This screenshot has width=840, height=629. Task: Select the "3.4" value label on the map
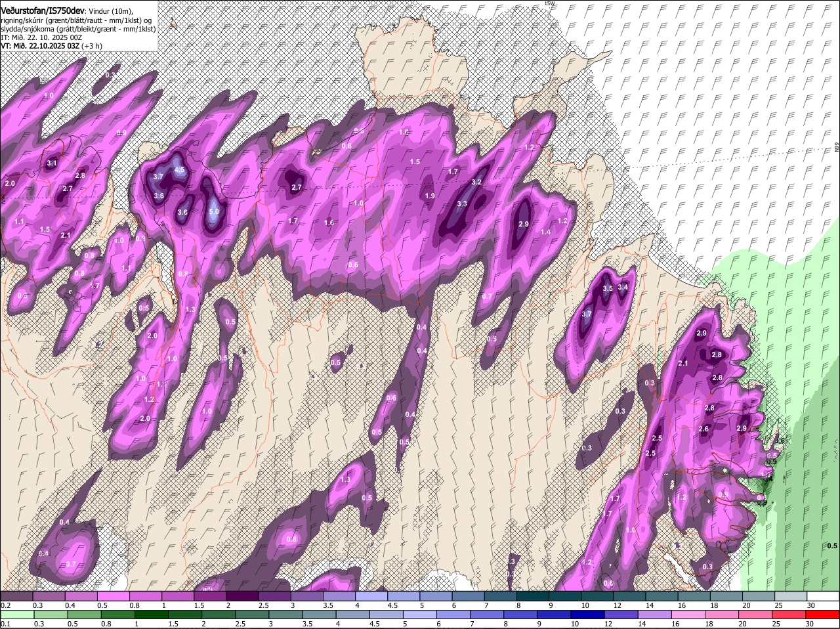(x=623, y=288)
